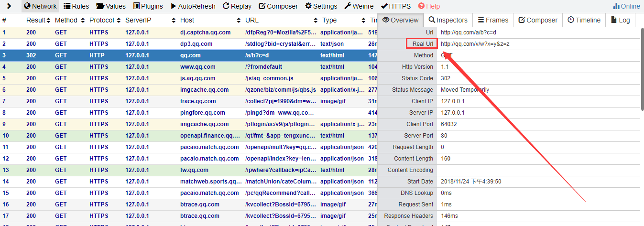The height and width of the screenshot is (226, 644).
Task: Click the Inspectors magnifier icon
Action: (432, 20)
